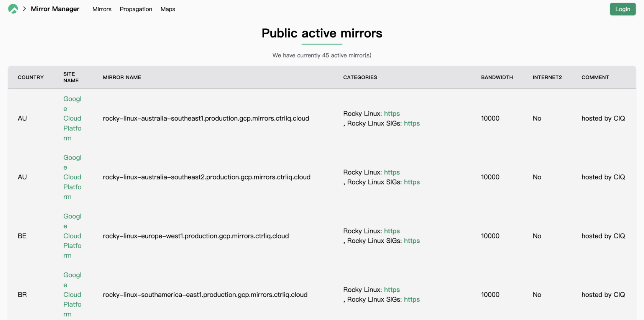Click the MIRROR NAME column header
The image size is (644, 320).
(x=122, y=77)
